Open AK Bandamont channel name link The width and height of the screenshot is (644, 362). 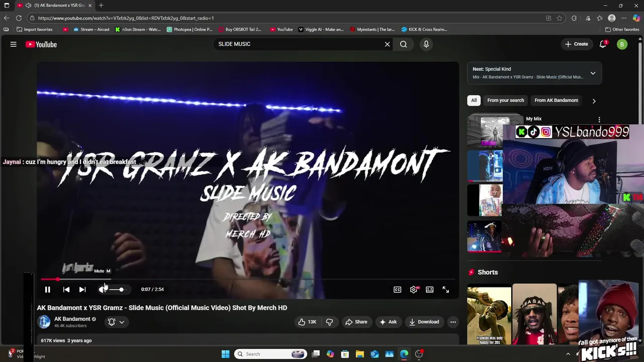(x=72, y=319)
